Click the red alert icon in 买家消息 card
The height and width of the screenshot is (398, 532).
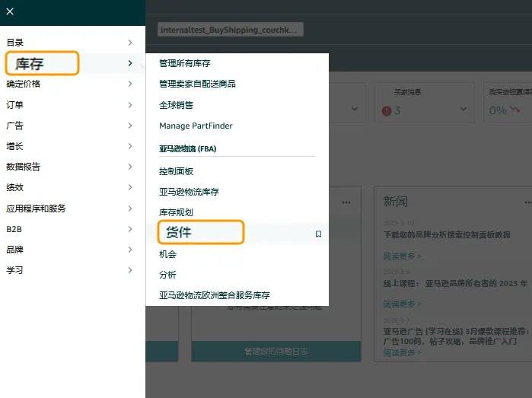coord(387,110)
